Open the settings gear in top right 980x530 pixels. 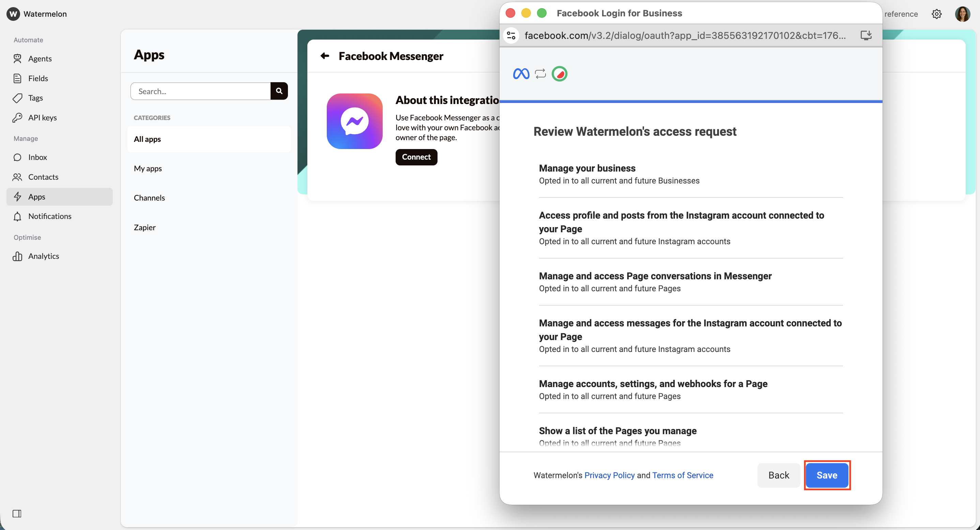[x=937, y=14]
